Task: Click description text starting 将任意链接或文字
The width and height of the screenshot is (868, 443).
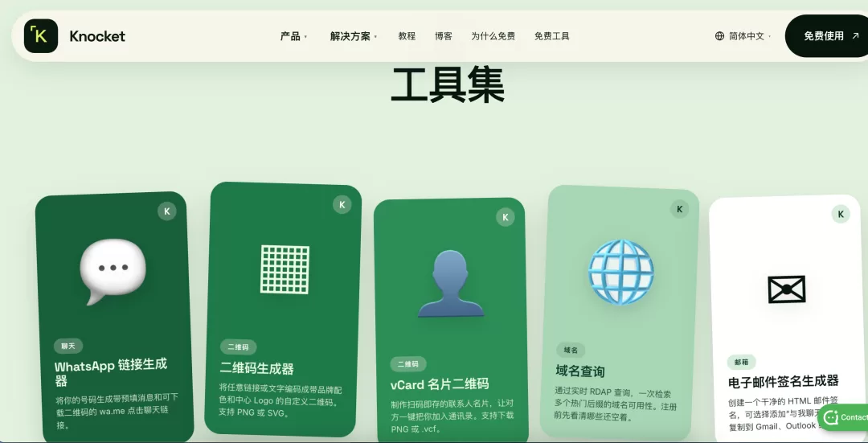Action: pyautogui.click(x=280, y=400)
